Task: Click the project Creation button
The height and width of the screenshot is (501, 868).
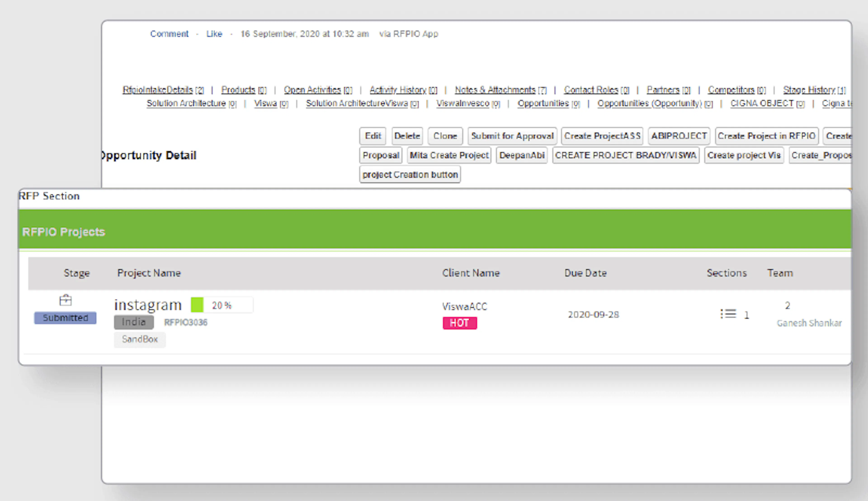Action: (x=410, y=174)
